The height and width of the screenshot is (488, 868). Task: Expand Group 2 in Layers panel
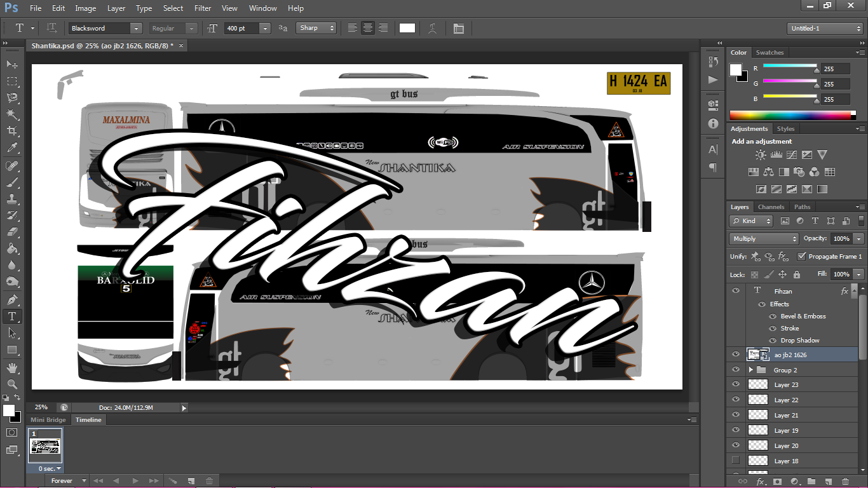click(x=750, y=370)
